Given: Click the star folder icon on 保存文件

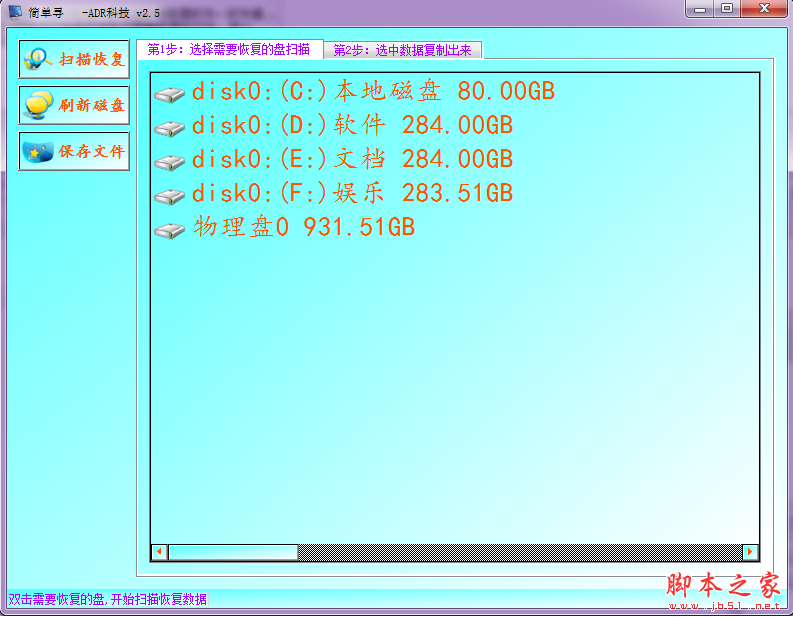Looking at the screenshot, I should (x=38, y=152).
